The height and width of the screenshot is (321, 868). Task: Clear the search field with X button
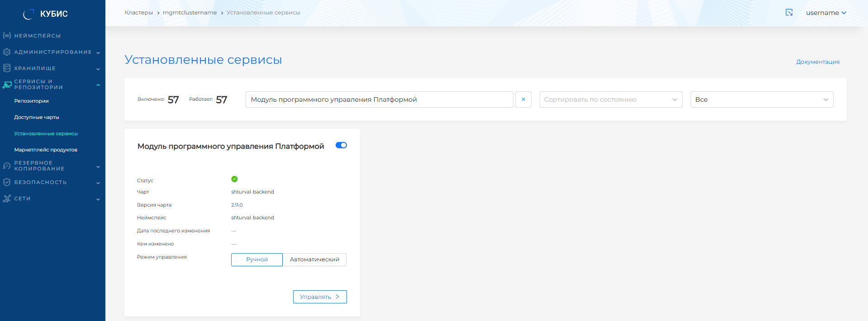tap(523, 99)
